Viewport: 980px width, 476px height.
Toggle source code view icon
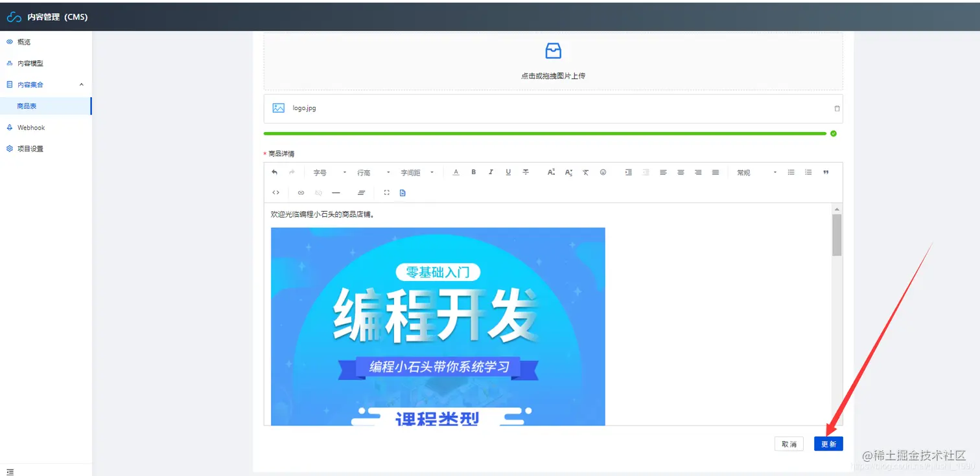(275, 192)
